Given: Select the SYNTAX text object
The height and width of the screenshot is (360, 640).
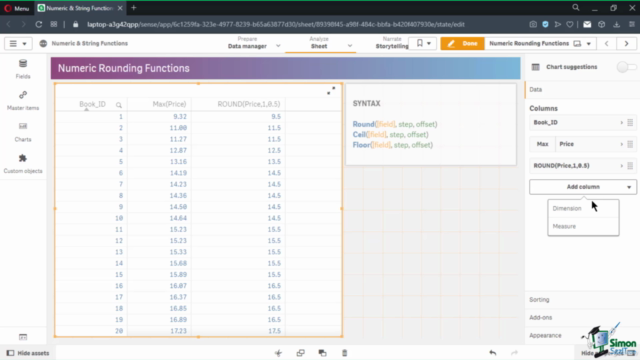Looking at the screenshot, I should [x=431, y=124].
